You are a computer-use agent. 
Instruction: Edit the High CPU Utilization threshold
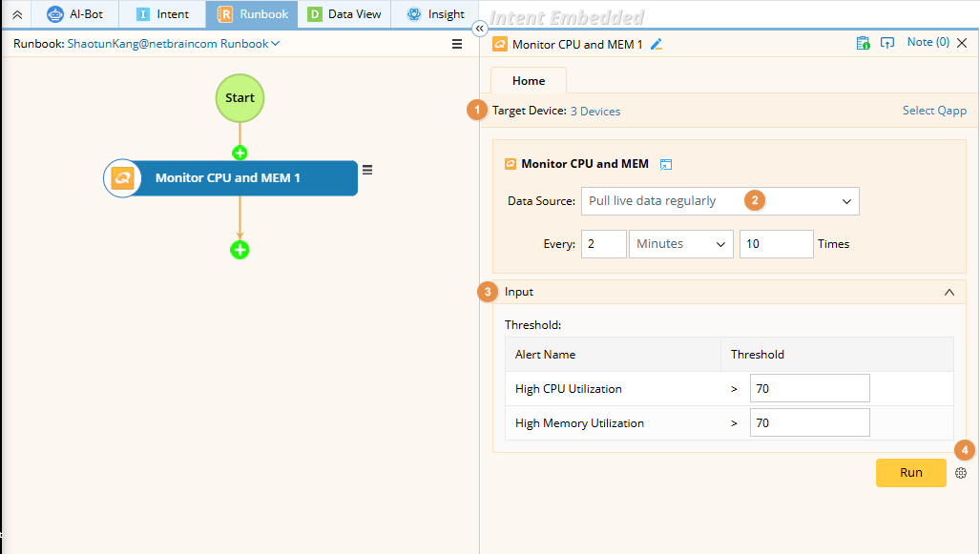[809, 388]
